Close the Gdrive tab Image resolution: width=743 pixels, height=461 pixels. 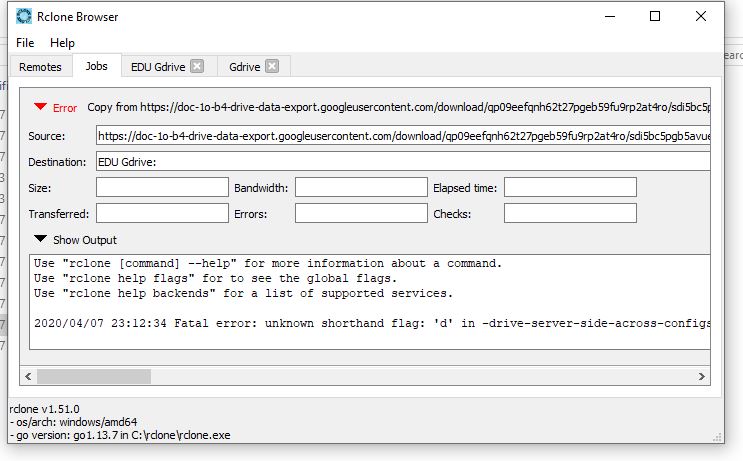[x=272, y=67]
